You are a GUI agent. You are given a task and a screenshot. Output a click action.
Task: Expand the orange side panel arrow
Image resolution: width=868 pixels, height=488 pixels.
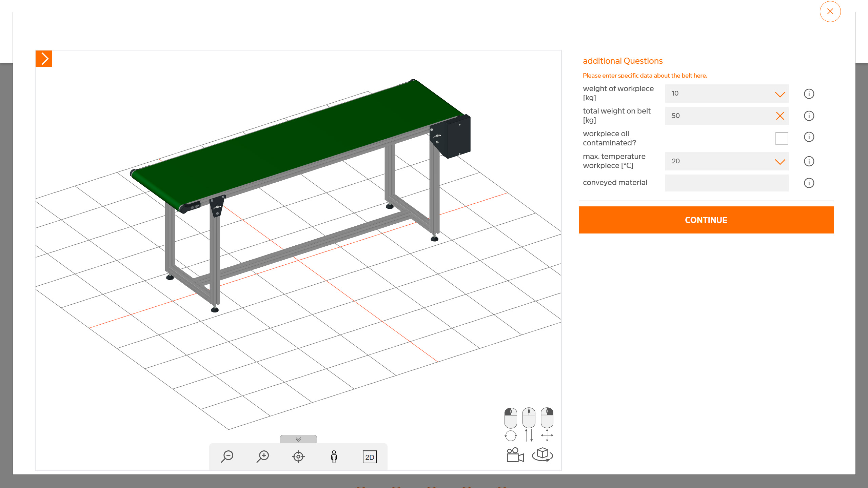(44, 59)
